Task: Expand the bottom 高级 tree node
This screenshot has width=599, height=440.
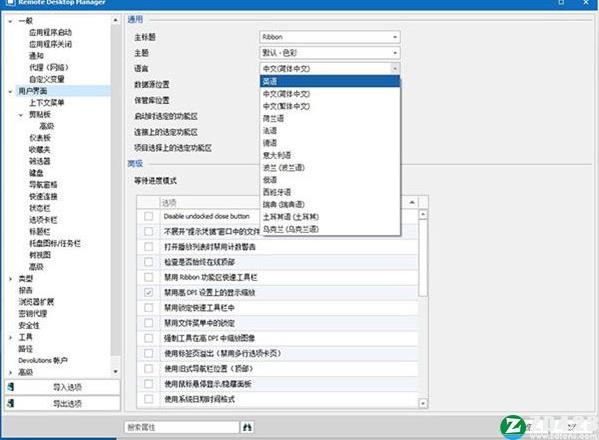Action: click(10, 372)
